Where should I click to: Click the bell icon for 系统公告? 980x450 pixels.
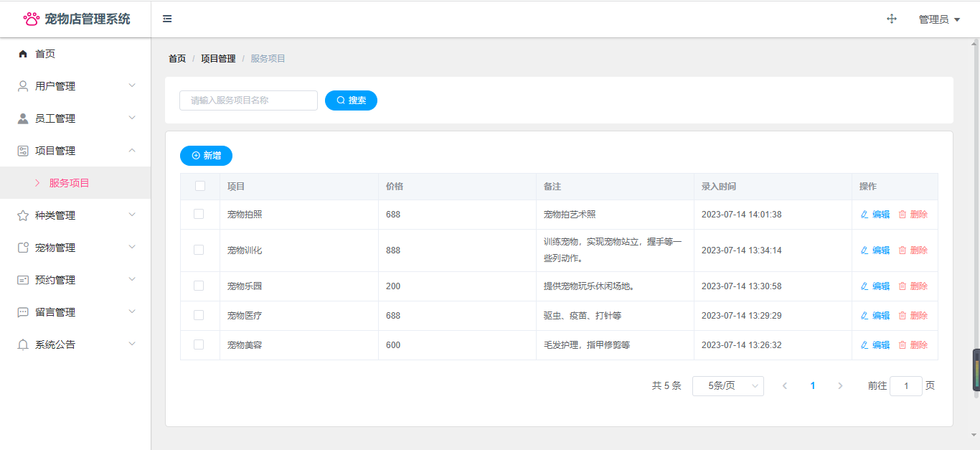[x=23, y=344]
